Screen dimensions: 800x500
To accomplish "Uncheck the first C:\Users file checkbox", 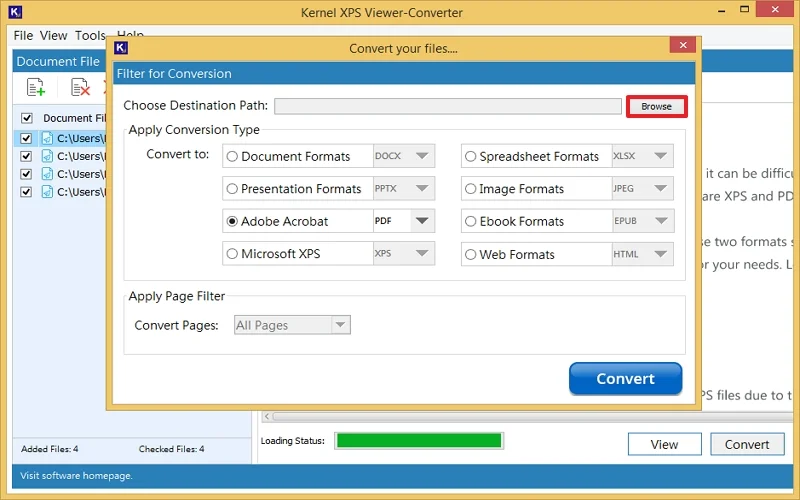I will 26,138.
